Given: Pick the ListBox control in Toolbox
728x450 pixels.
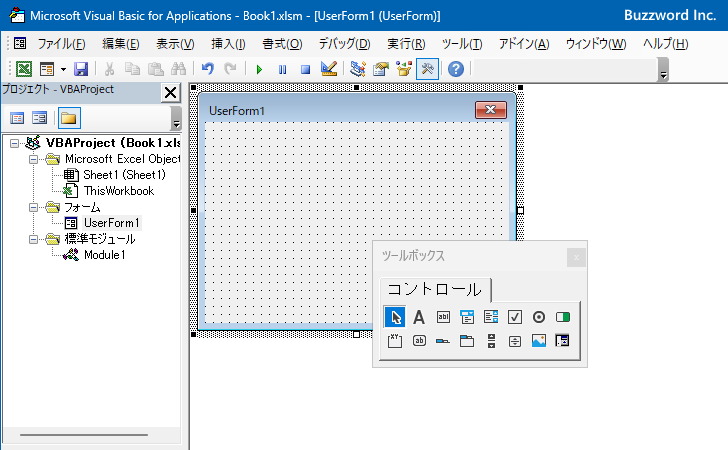Looking at the screenshot, I should pyautogui.click(x=491, y=317).
